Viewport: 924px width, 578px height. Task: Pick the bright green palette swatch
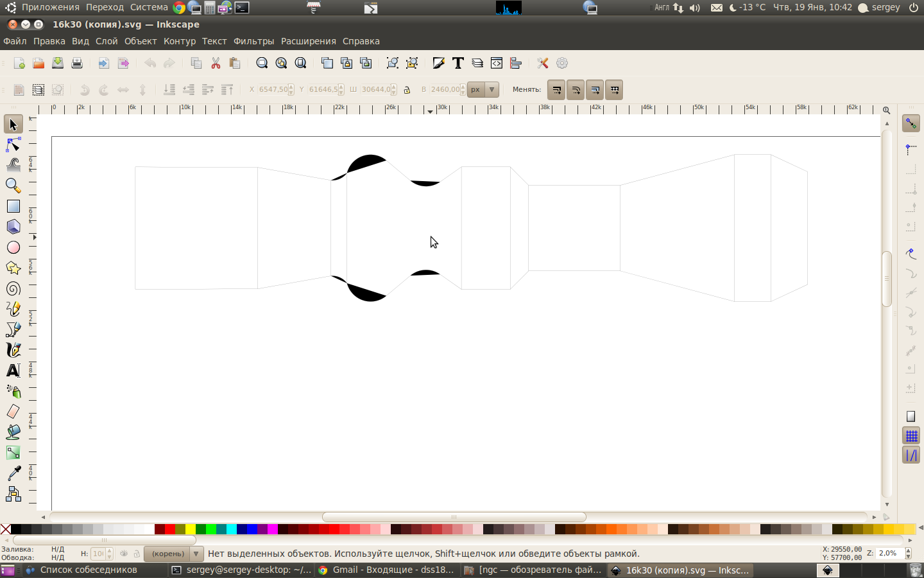point(211,529)
